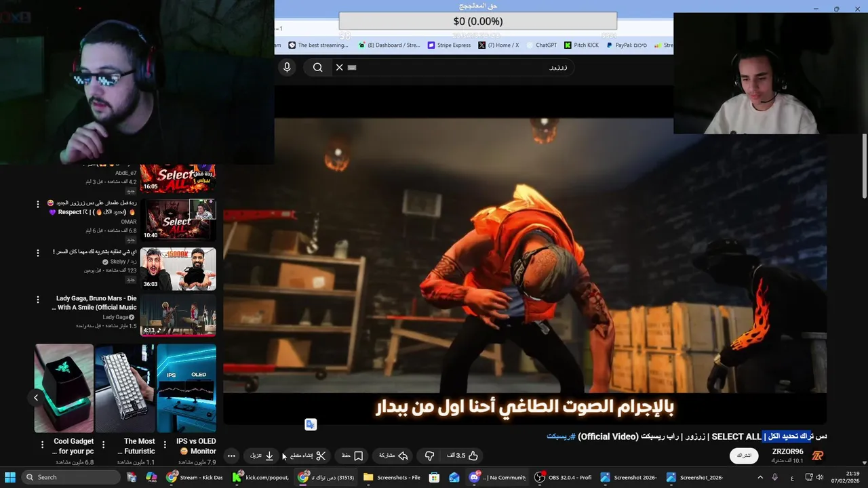
Task: Open options menu for OMAR reaction video
Action: [x=38, y=203]
